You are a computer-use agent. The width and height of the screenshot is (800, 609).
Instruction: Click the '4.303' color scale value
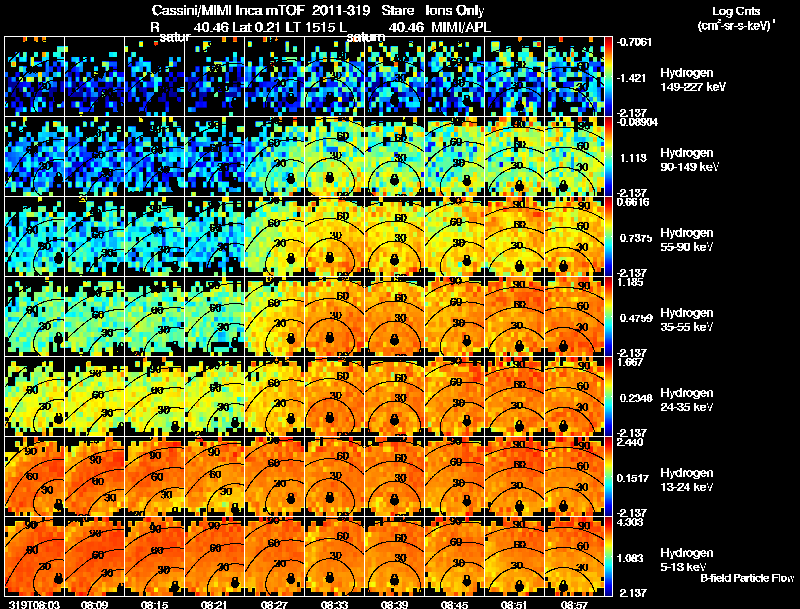pyautogui.click(x=630, y=522)
